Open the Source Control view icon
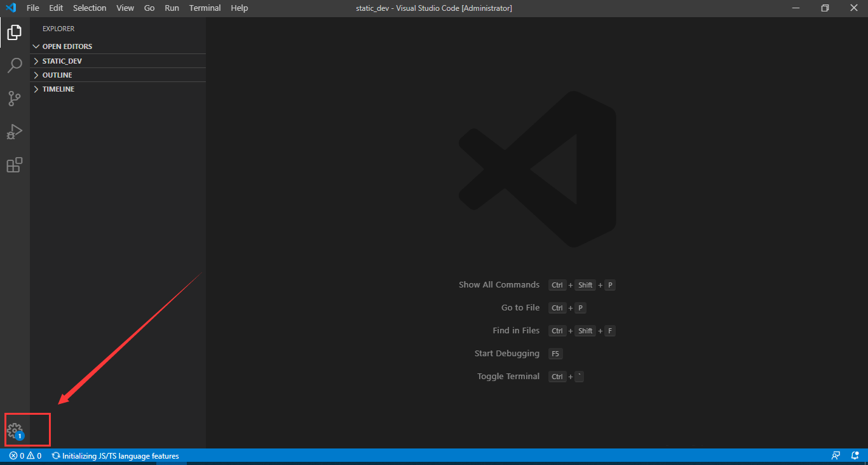 (15, 98)
